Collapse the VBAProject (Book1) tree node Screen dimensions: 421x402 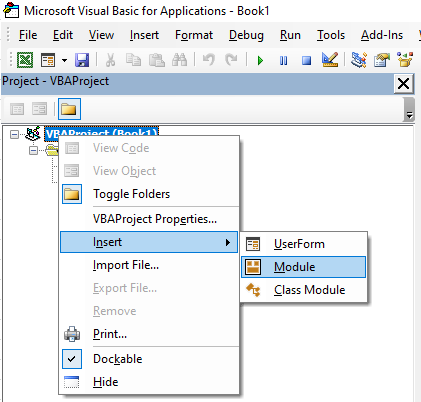pyautogui.click(x=14, y=135)
